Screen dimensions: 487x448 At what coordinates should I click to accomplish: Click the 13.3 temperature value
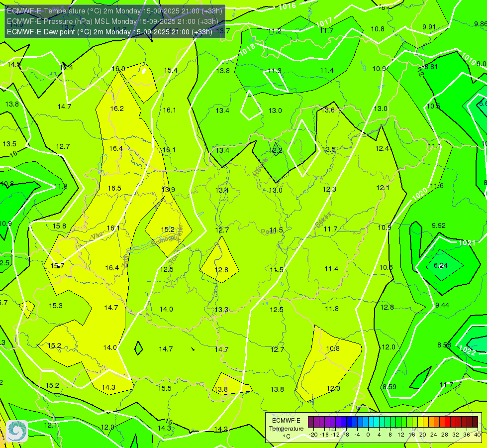click(x=221, y=310)
